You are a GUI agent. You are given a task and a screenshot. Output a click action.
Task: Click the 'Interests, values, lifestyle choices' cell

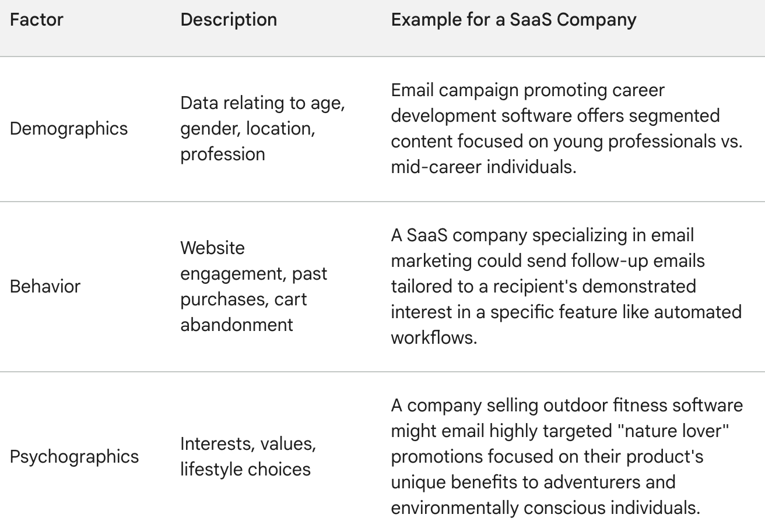(248, 456)
